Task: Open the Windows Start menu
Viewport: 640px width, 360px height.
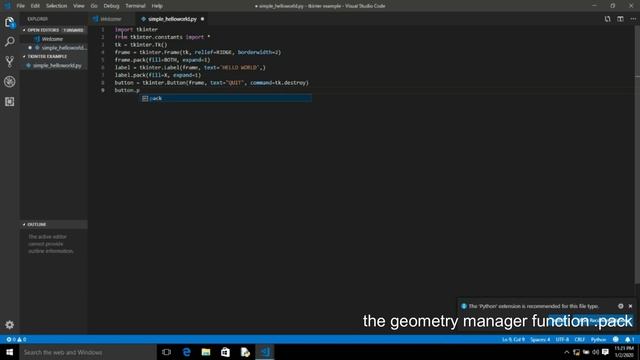Action: (x=9, y=352)
